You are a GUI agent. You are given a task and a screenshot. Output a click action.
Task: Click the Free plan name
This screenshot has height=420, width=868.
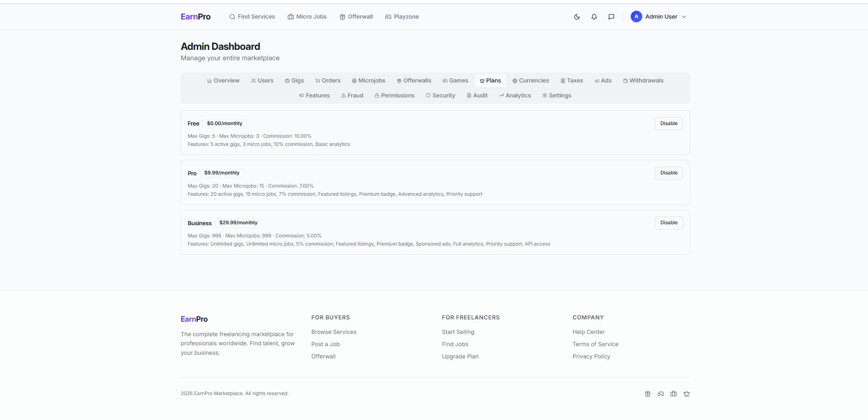point(194,124)
